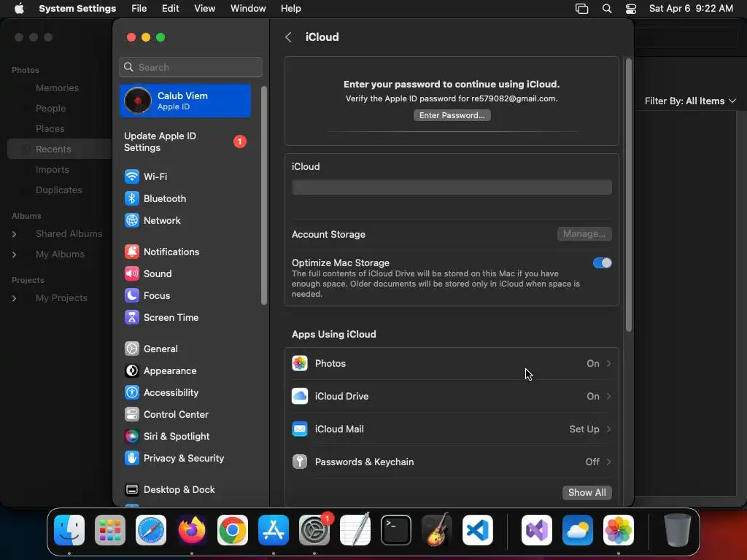Expand Shared Albums in Photos sidebar
Screen dimensions: 747x560
coord(15,234)
